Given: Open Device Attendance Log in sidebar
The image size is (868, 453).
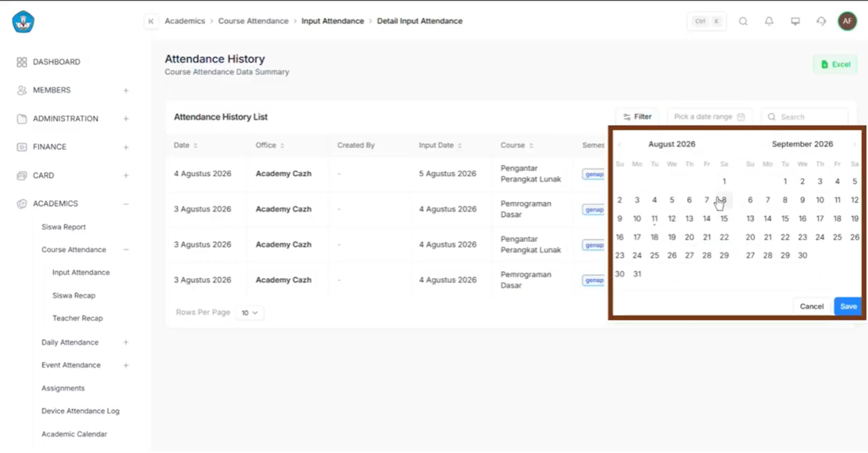Looking at the screenshot, I should (x=80, y=411).
